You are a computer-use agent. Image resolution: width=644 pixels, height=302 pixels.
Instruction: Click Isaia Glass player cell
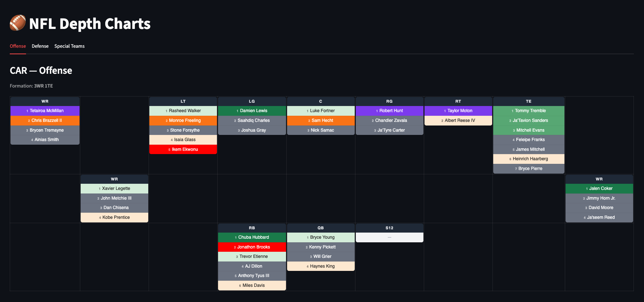[183, 140]
